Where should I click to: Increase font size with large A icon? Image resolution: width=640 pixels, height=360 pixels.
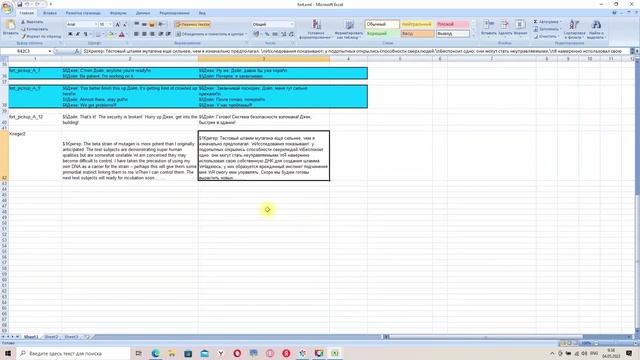(x=118, y=24)
